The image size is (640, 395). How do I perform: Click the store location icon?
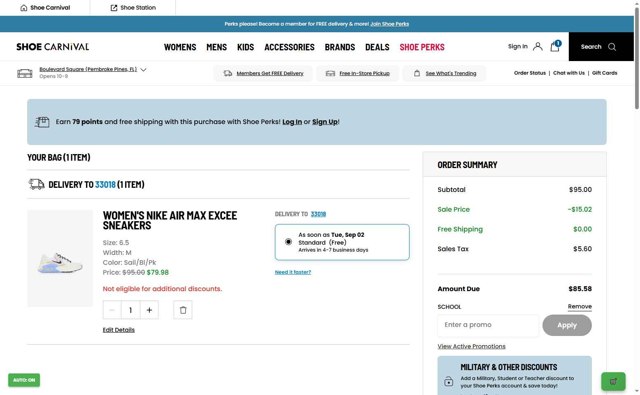pyautogui.click(x=24, y=73)
